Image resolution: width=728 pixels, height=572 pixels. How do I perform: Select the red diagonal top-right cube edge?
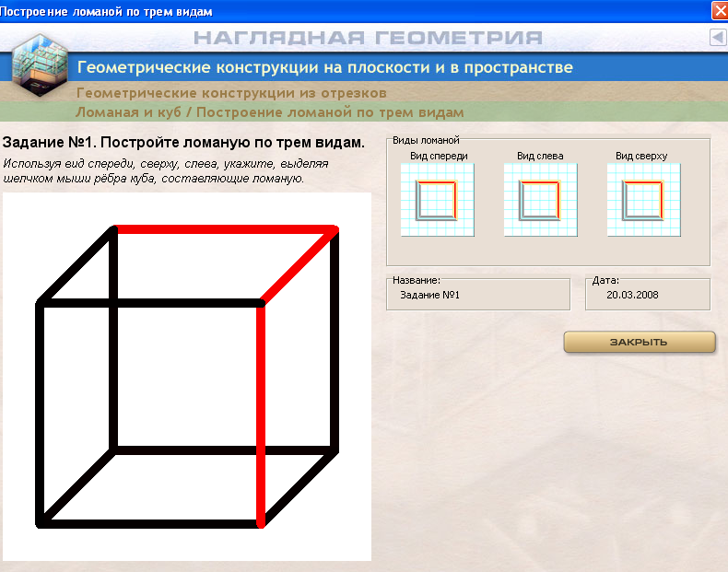click(299, 266)
